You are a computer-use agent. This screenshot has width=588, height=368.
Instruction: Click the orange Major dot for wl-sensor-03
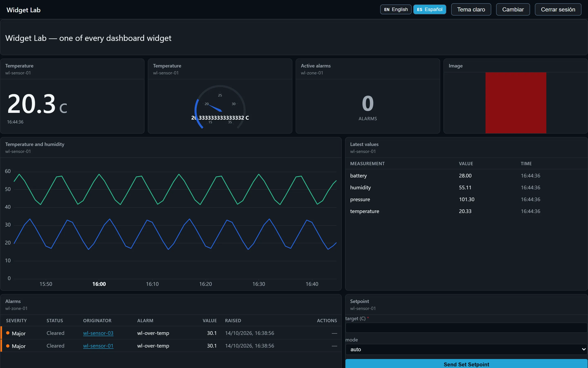[8, 333]
